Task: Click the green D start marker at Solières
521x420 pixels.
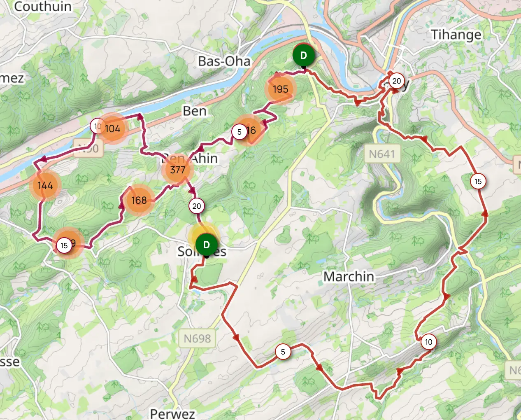Action: [207, 245]
